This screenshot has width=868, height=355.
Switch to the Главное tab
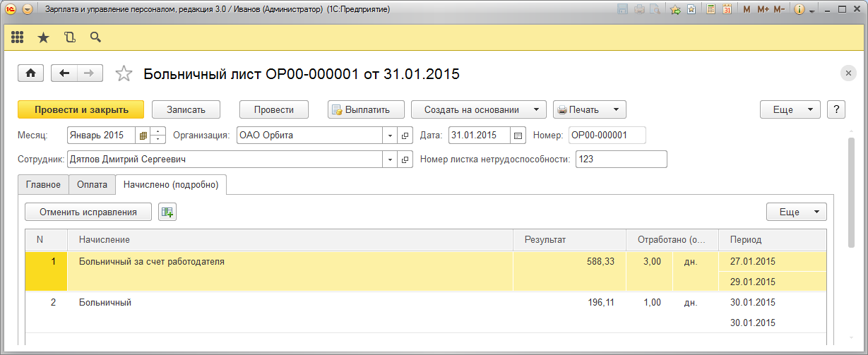(x=44, y=184)
